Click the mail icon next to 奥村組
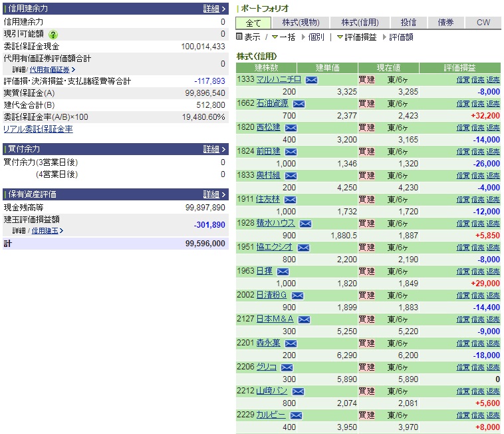Viewport: 504px width, 434px height. coord(291,176)
